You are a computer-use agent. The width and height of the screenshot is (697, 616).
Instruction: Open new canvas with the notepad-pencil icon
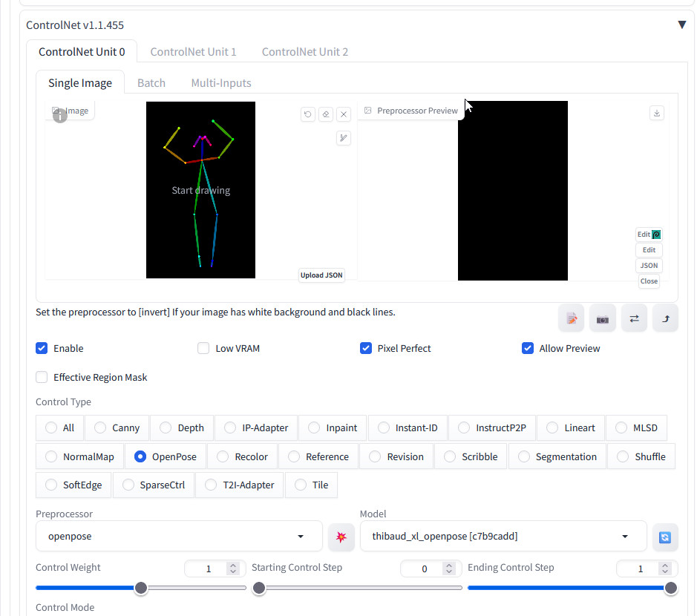tap(572, 318)
